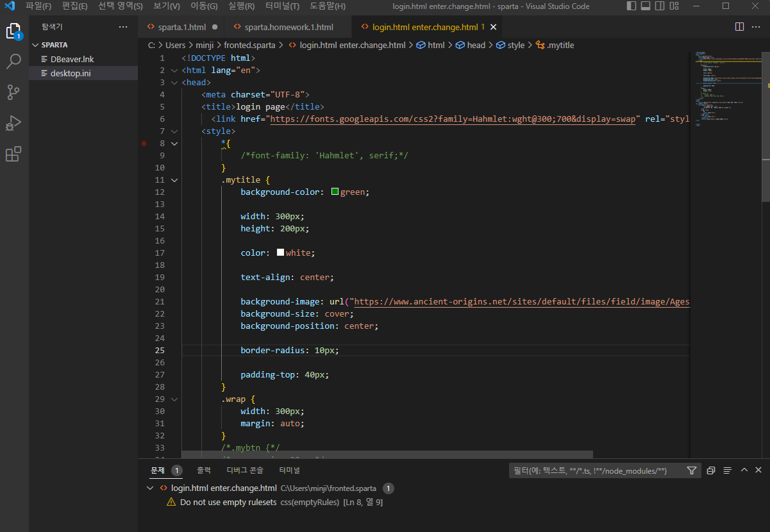
Task: Open the Source Control view
Action: 13,92
